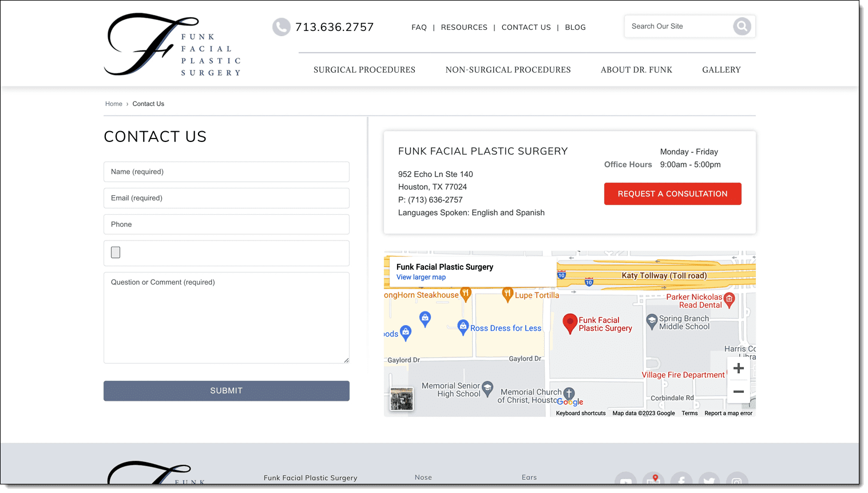Image resolution: width=868 pixels, height=493 pixels.
Task: Tick the checkbox in the contact form
Action: [x=116, y=253]
